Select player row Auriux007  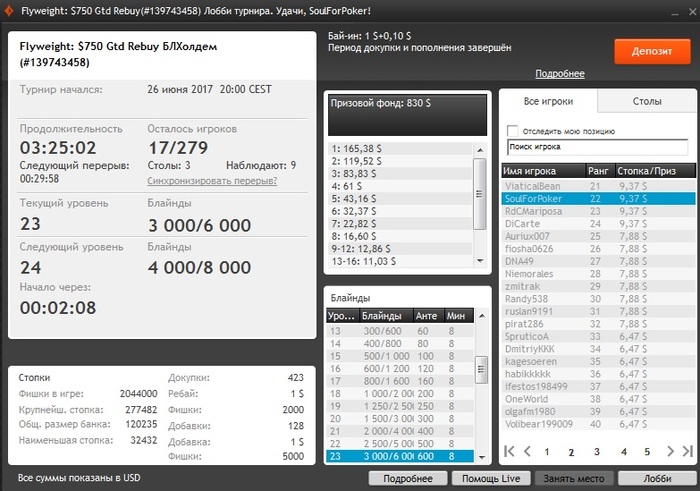[x=599, y=236]
